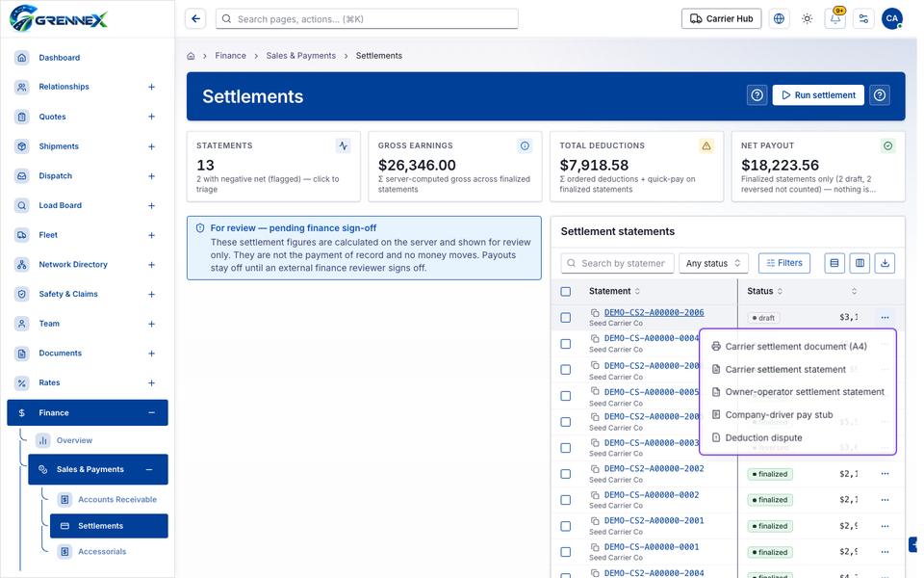Click the Statements card activity icon

(343, 145)
